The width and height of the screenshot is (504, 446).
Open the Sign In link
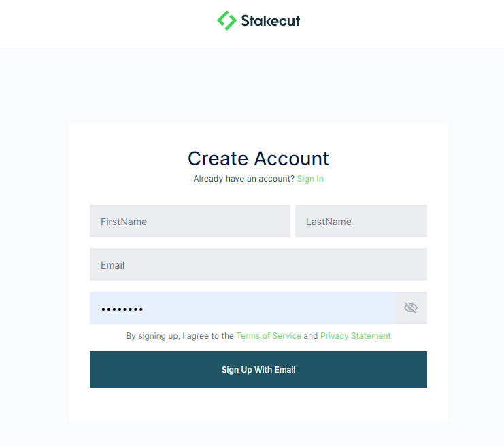310,179
